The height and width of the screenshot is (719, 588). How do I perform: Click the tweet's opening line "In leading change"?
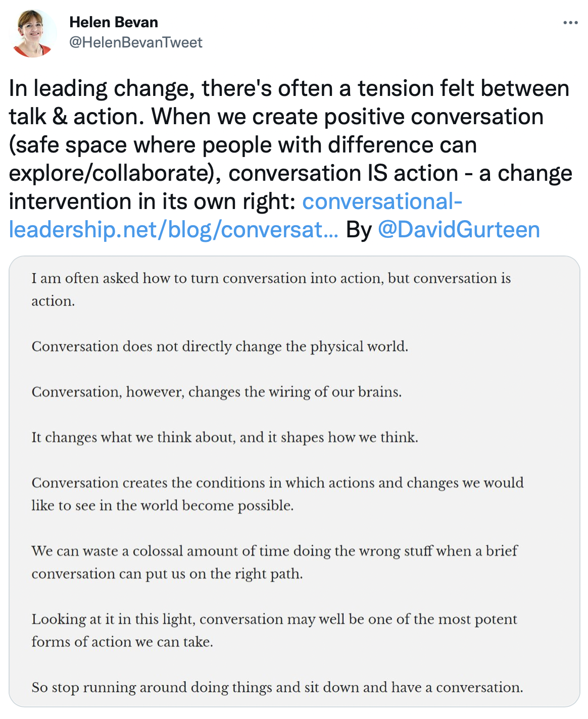(x=289, y=88)
